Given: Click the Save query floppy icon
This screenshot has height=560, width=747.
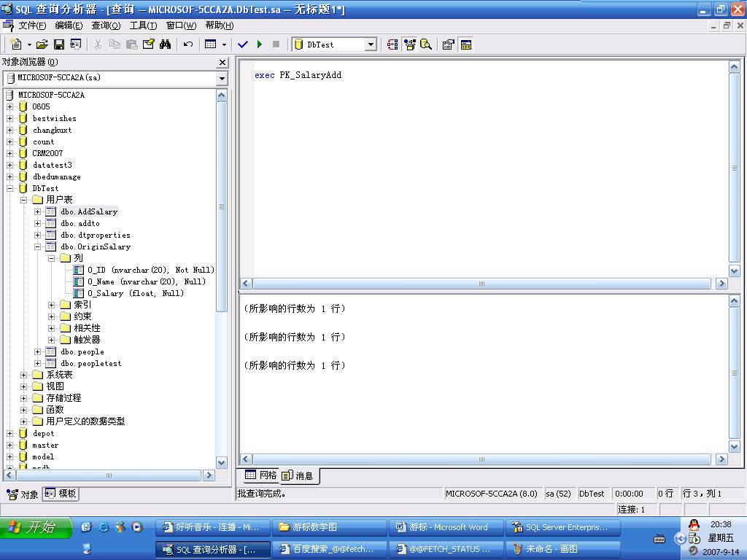Looking at the screenshot, I should click(59, 44).
